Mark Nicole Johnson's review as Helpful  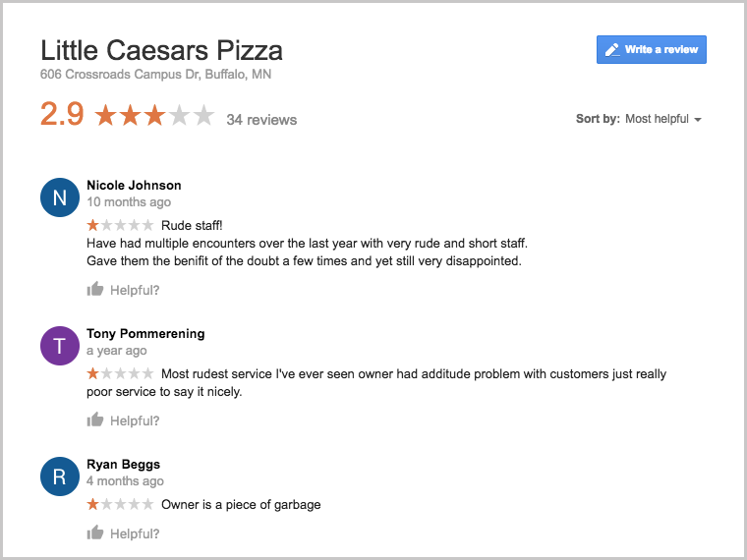[x=135, y=290]
